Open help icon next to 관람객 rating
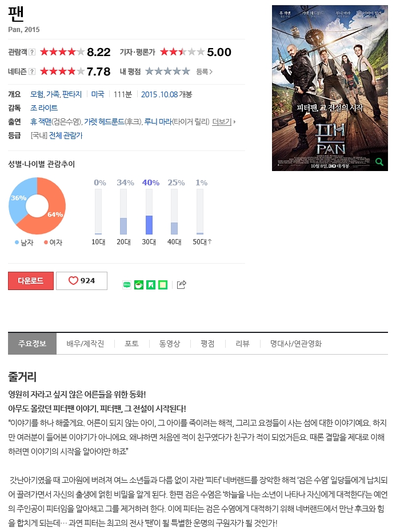Screen dimensions: 396x532 [x=32, y=52]
